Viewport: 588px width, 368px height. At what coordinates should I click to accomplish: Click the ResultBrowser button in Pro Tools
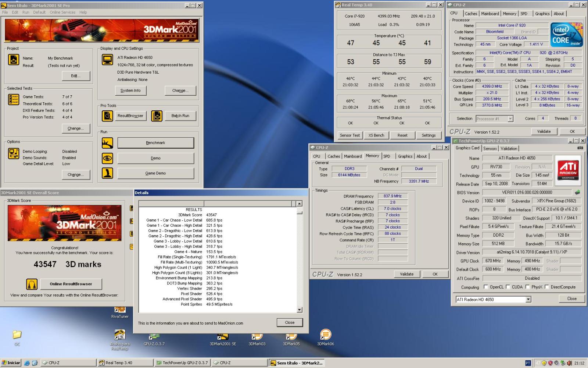(x=130, y=116)
